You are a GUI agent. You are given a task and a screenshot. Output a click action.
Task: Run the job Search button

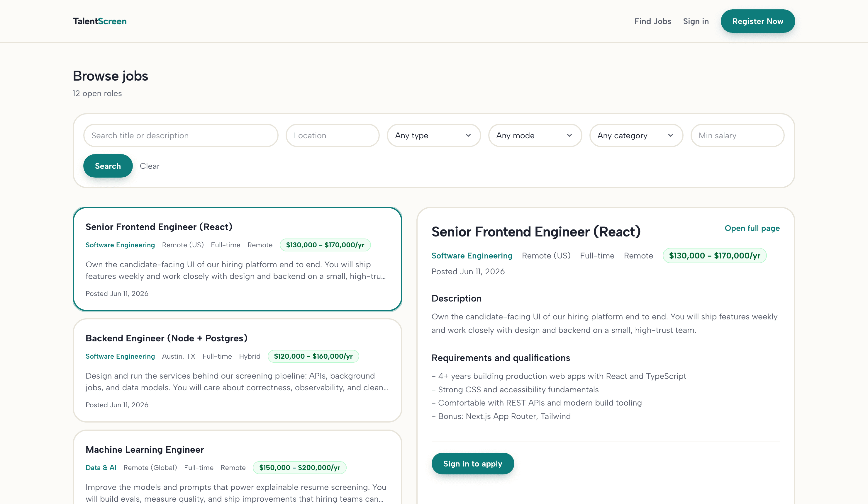click(x=108, y=166)
